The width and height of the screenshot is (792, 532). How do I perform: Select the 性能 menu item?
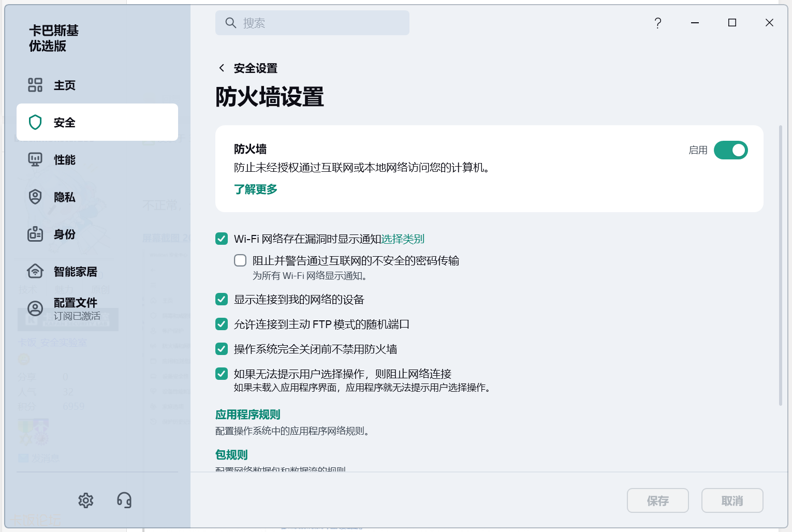tap(97, 159)
